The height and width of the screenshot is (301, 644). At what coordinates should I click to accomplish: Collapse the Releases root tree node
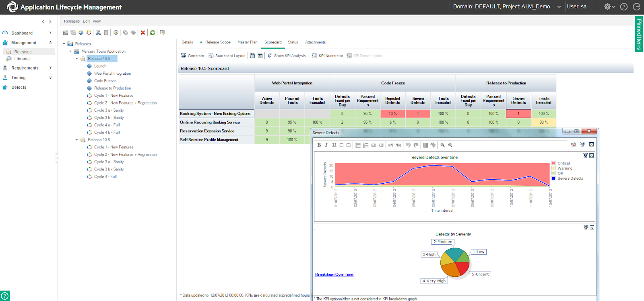pyautogui.click(x=64, y=44)
